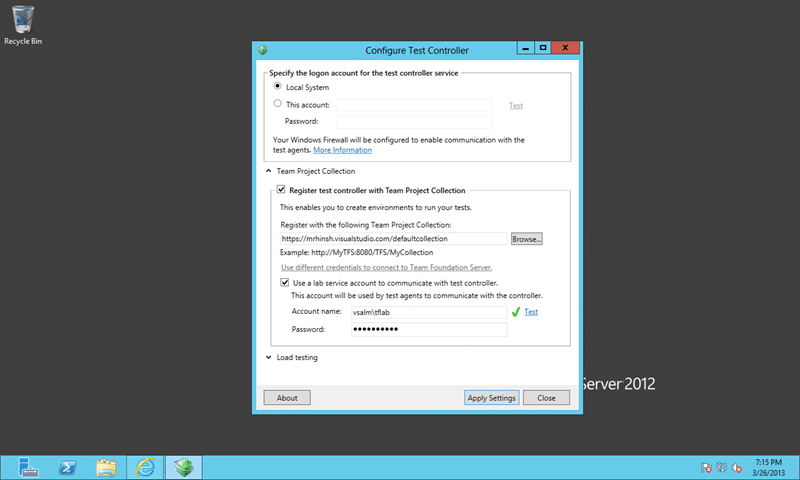
Task: Close the window with the red X
Action: [565, 47]
